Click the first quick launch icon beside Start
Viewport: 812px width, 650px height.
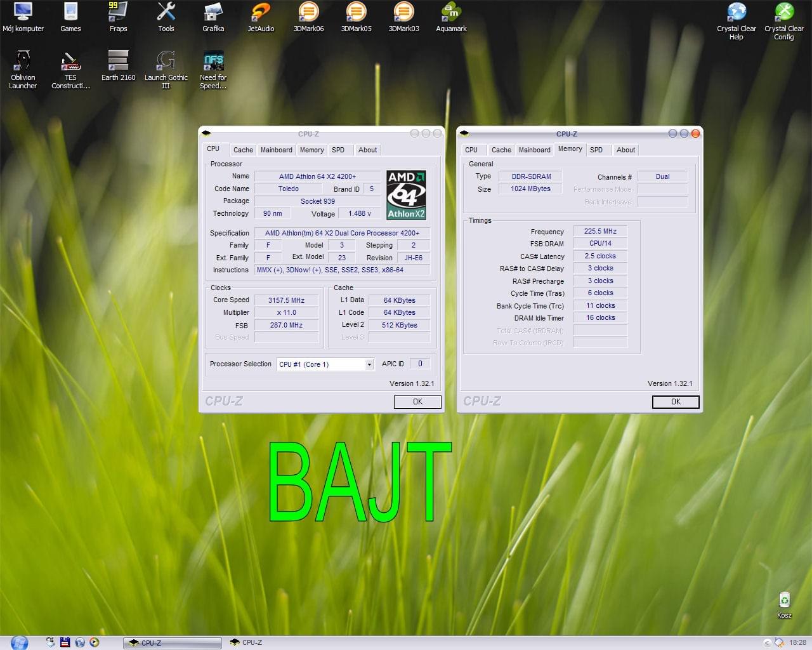50,642
